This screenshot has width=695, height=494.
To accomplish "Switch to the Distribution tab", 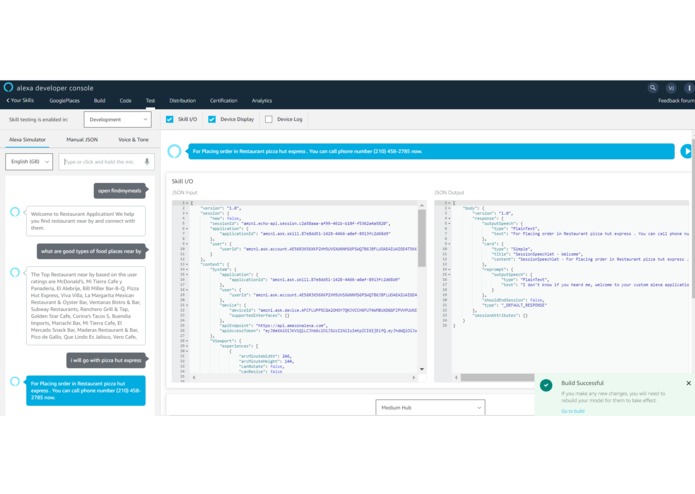I will [x=182, y=101].
